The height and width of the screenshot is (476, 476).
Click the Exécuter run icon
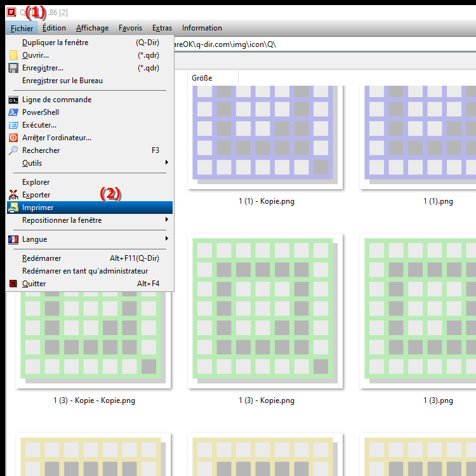13,125
